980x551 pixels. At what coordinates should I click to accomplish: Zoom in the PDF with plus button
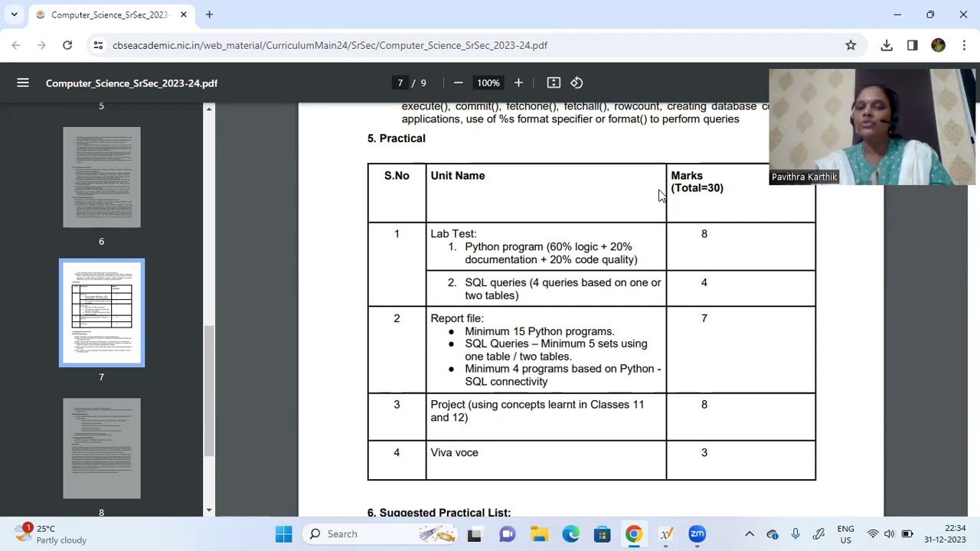click(x=518, y=83)
